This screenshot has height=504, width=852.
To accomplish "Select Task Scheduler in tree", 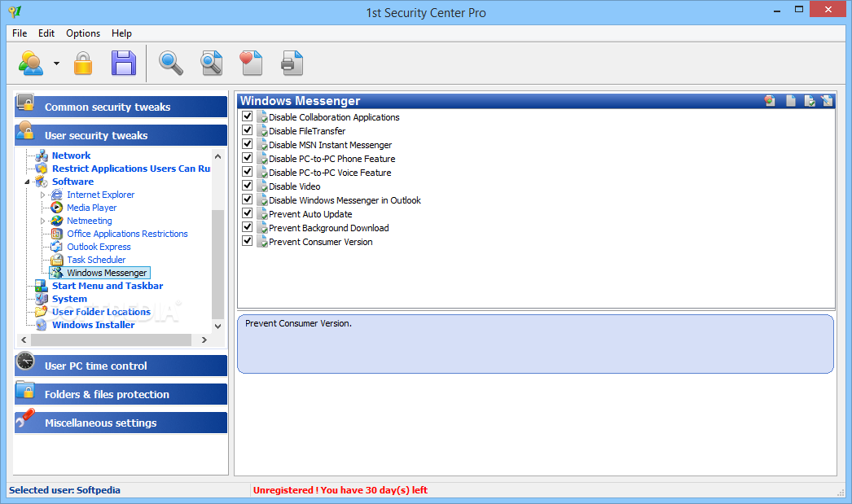I will (x=95, y=260).
